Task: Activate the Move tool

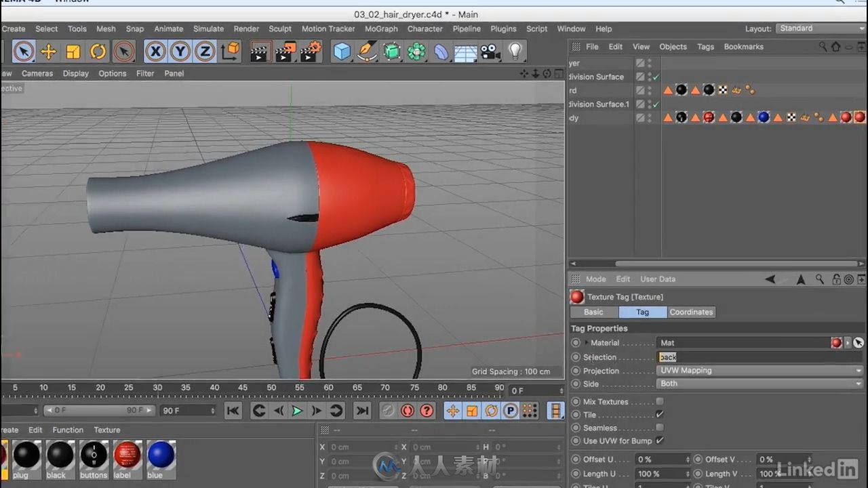Action: point(48,51)
